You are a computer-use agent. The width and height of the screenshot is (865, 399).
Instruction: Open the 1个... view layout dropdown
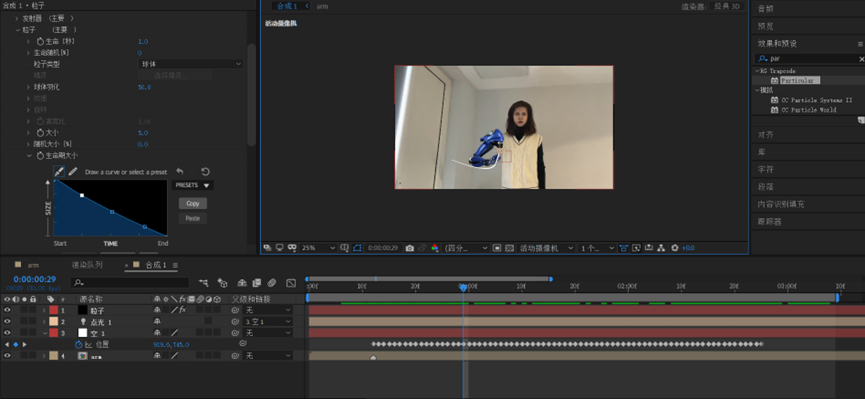(x=597, y=248)
